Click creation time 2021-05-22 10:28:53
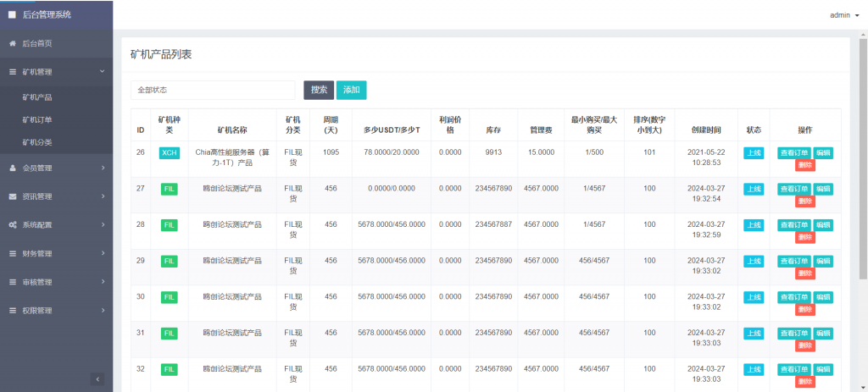Screen dimensions: 868x392 click(x=706, y=157)
